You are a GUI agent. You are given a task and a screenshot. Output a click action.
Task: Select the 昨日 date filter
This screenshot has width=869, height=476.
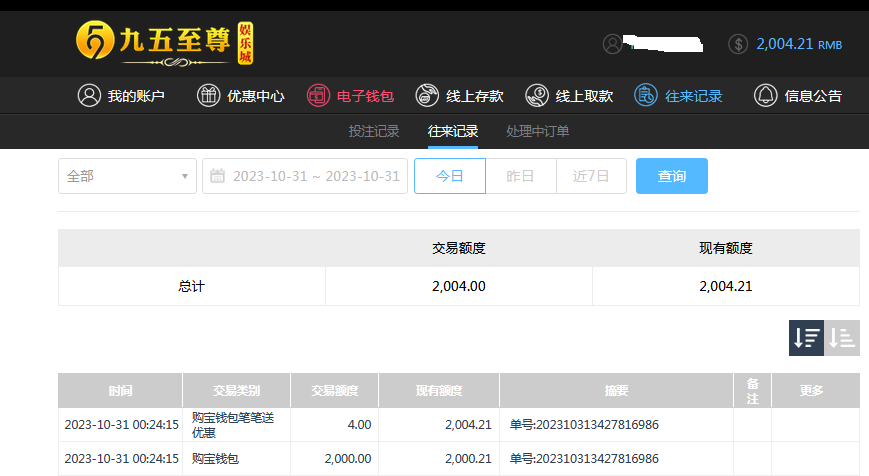pyautogui.click(x=520, y=176)
